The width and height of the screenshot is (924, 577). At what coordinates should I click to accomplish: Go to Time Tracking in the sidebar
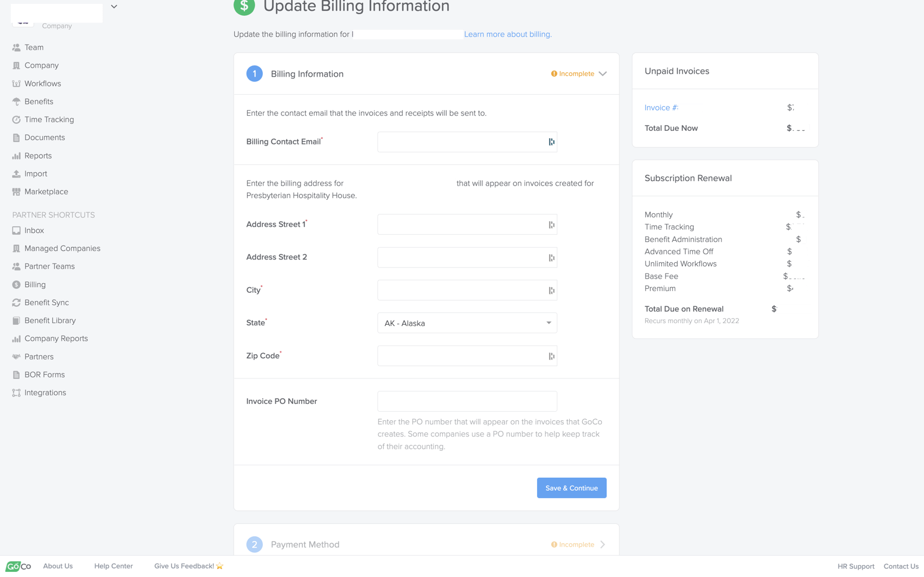(x=49, y=120)
